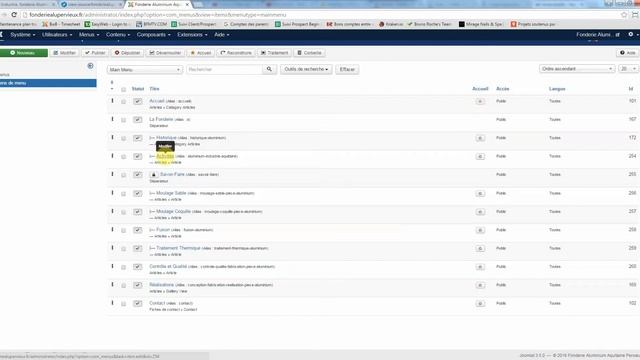Toggle the published status icon of Contrôle et Qualité
640x360 pixels.
138,267
